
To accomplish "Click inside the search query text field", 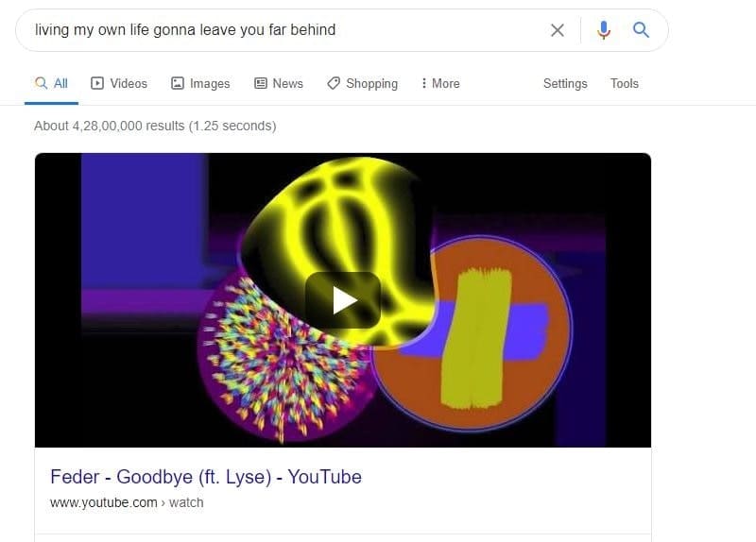I will click(280, 30).
